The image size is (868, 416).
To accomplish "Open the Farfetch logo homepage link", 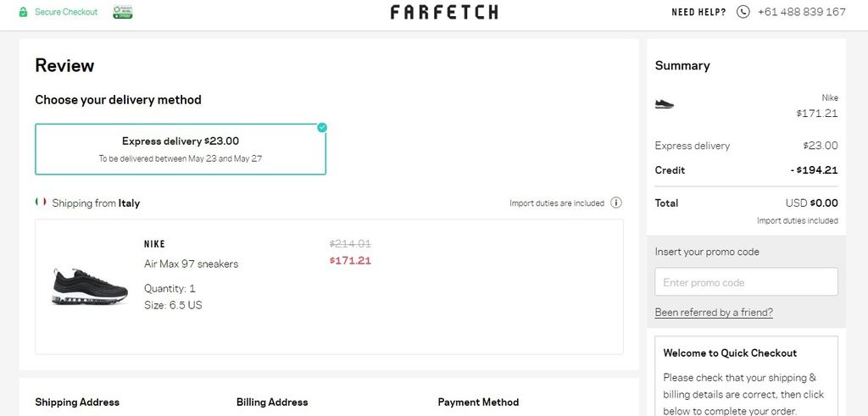I will 444,12.
